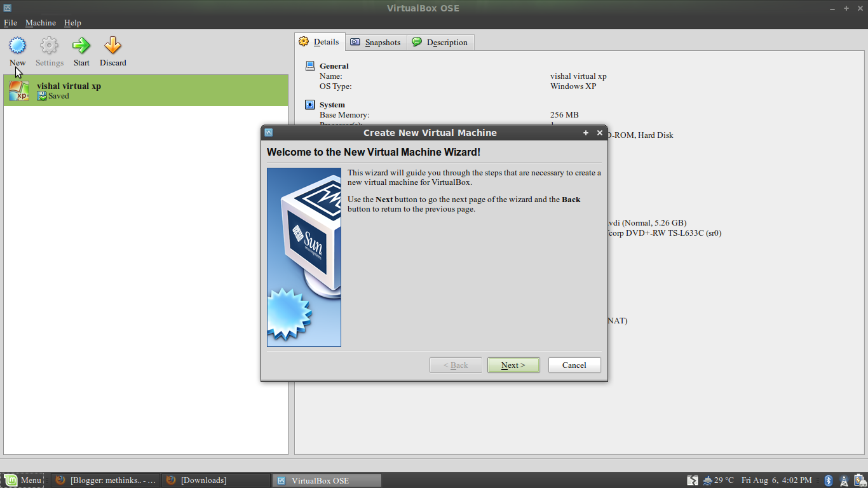Click the Sun VirtualBox wizard illustration

304,257
